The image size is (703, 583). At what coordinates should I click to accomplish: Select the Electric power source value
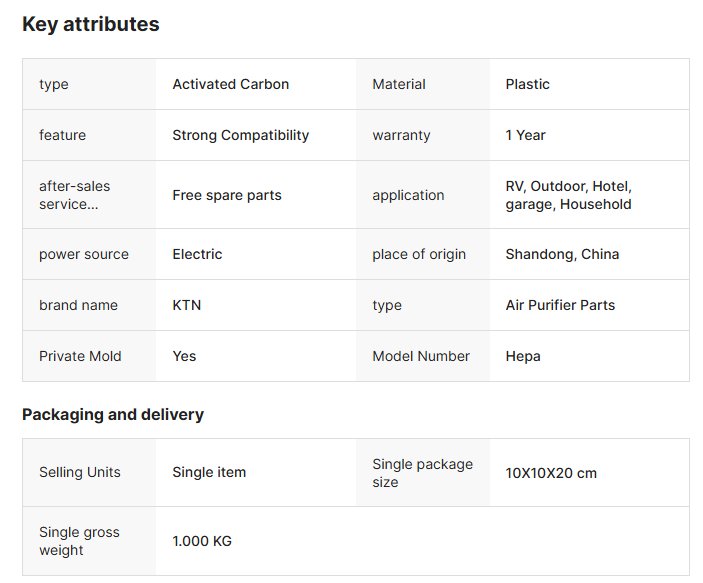pos(197,254)
